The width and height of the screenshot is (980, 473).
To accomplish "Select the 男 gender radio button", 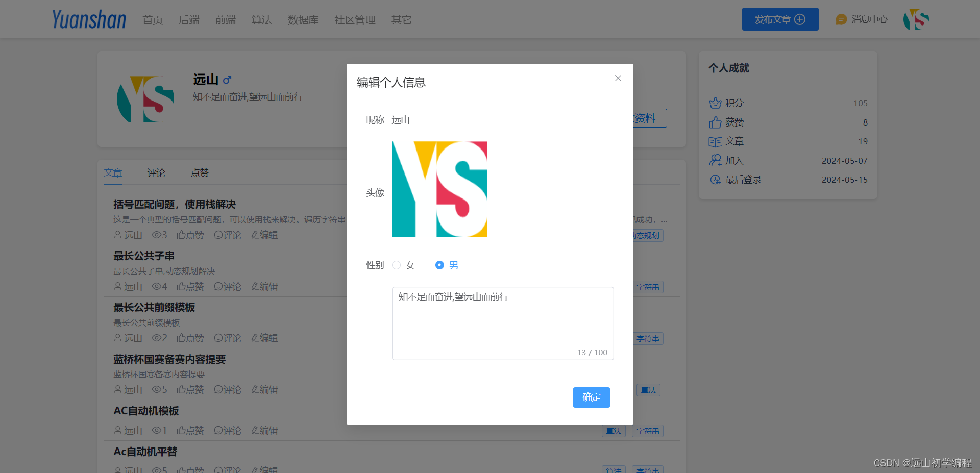I will 439,265.
